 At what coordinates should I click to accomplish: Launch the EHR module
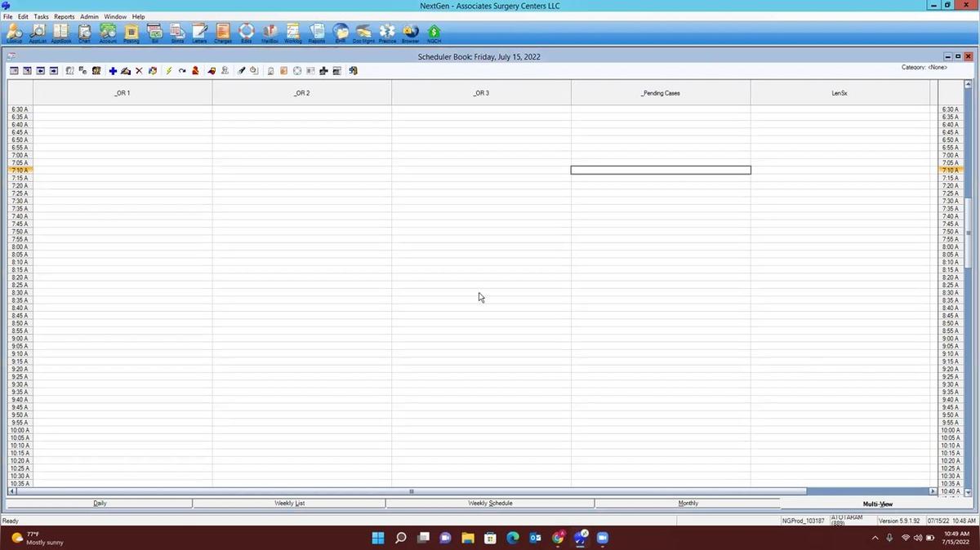coord(341,33)
